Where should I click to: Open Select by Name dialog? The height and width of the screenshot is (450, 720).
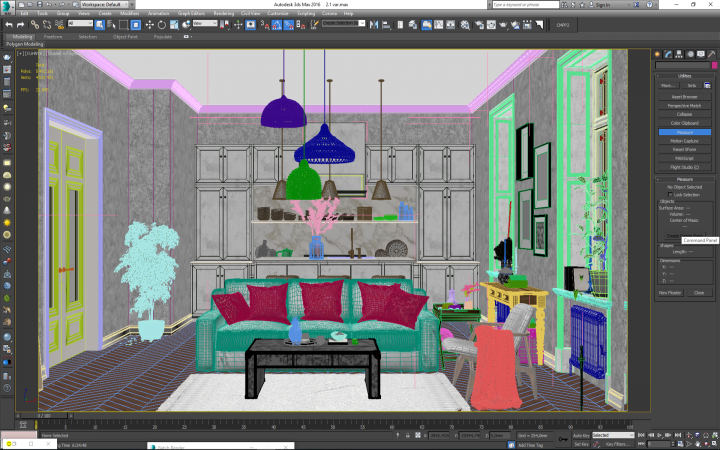click(x=111, y=25)
